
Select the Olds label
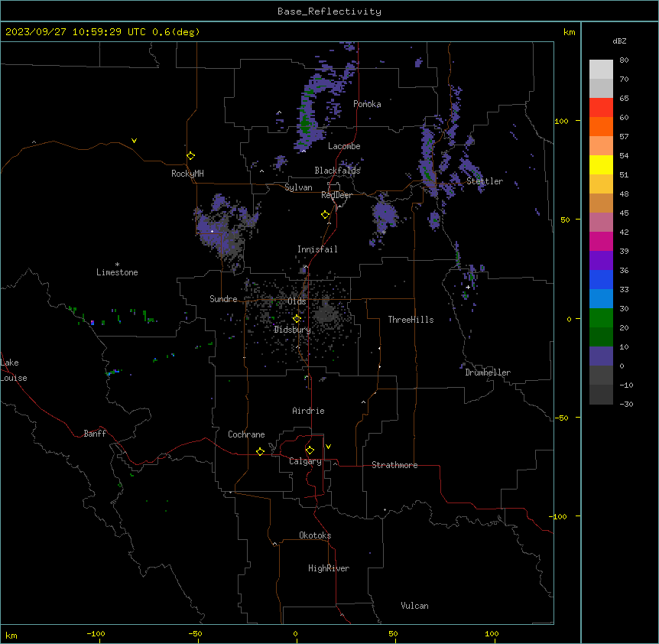297,301
